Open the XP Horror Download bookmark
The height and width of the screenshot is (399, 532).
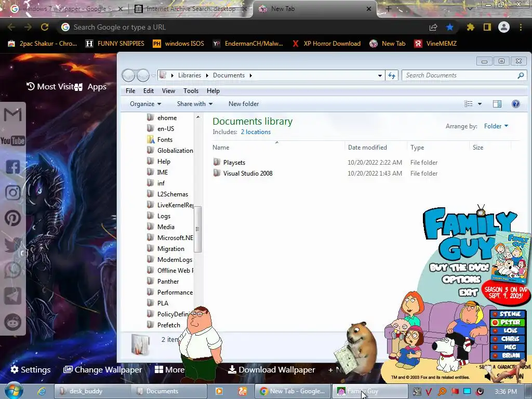point(326,44)
